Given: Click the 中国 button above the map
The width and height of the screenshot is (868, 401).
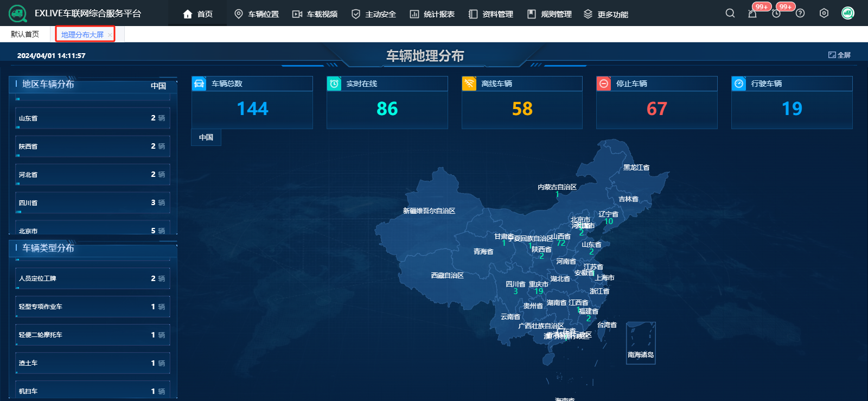Looking at the screenshot, I should [x=206, y=137].
